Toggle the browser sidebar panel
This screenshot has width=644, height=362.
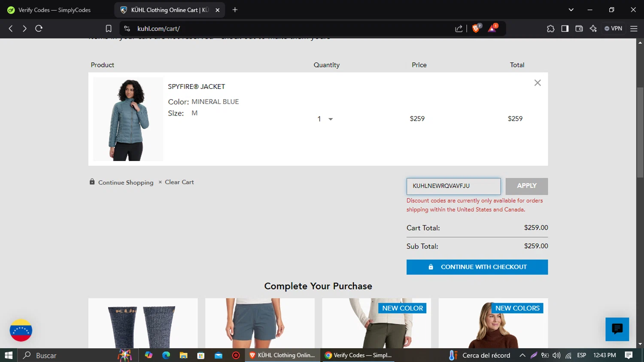pos(565,28)
